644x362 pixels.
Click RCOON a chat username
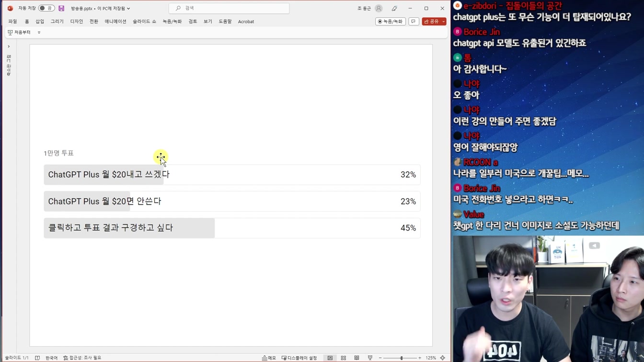click(x=481, y=162)
